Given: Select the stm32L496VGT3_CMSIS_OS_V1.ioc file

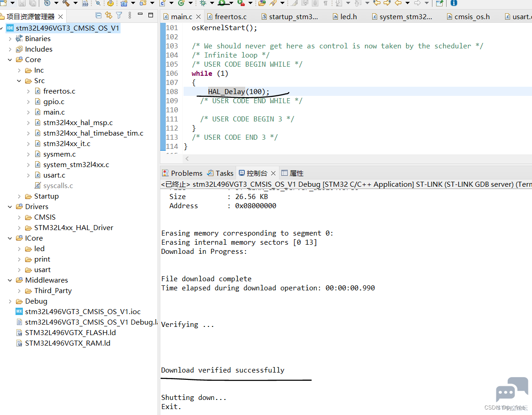Looking at the screenshot, I should [83, 312].
